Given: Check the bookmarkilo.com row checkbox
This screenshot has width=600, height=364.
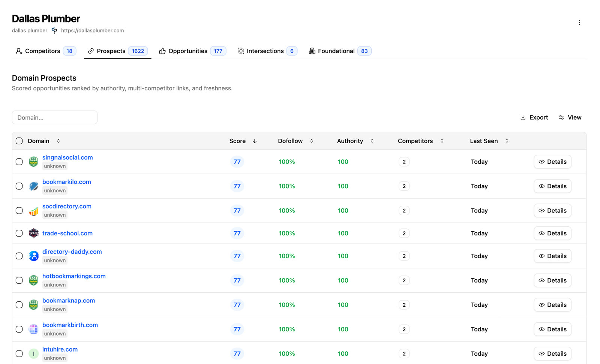Looking at the screenshot, I should point(19,186).
